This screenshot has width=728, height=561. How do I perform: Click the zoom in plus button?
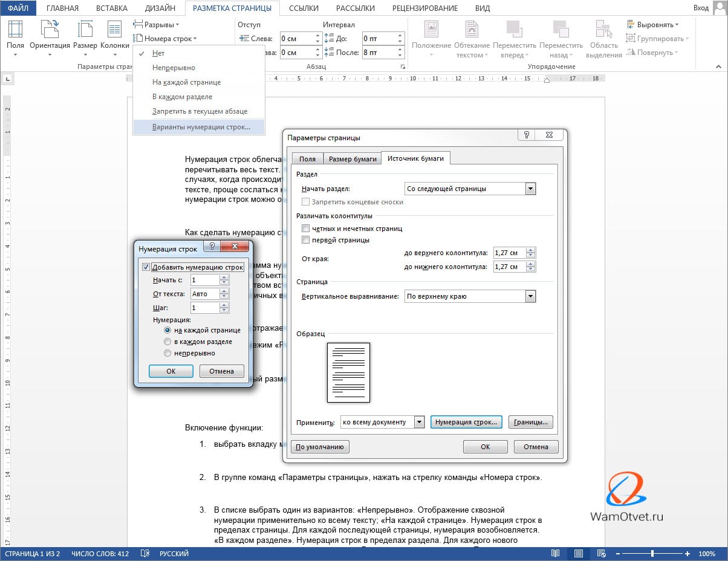687,554
